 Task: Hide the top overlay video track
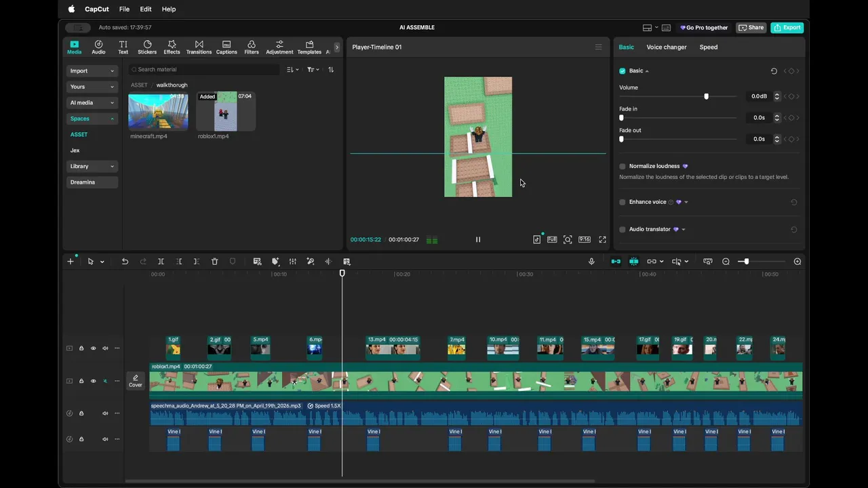(94, 348)
